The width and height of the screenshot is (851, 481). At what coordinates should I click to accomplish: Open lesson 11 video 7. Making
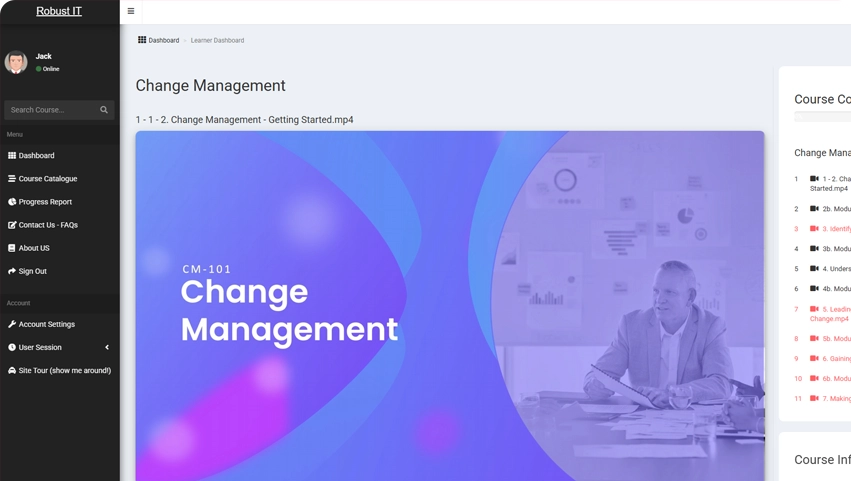[x=836, y=399]
